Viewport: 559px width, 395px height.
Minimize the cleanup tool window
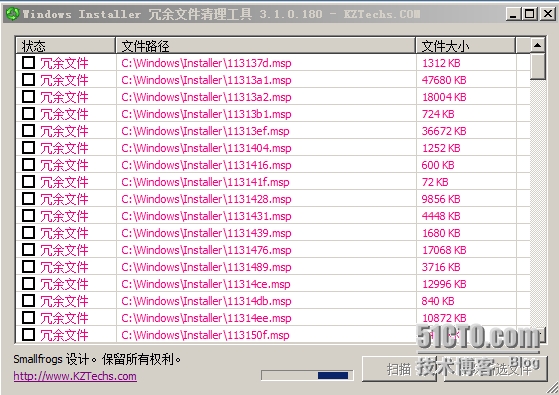[513, 14]
